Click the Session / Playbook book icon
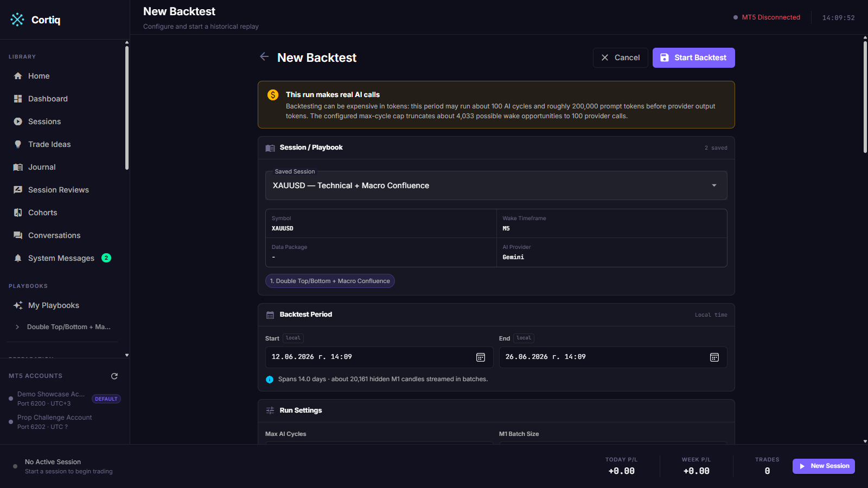 (x=270, y=148)
